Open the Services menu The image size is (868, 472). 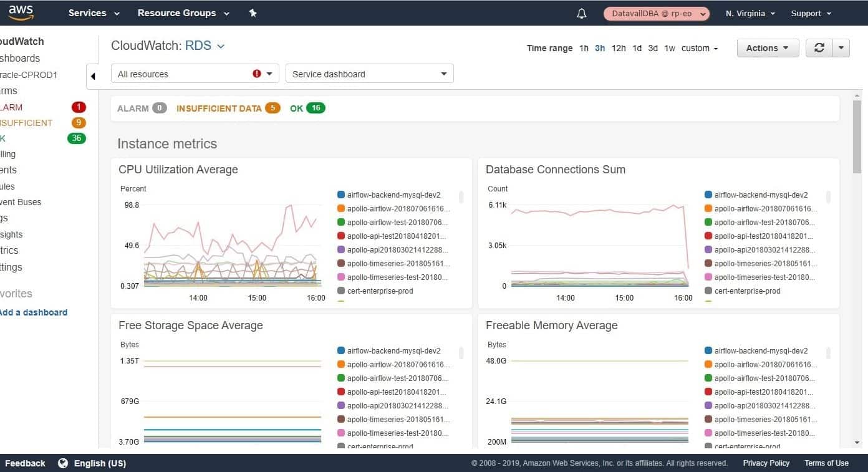pos(94,13)
